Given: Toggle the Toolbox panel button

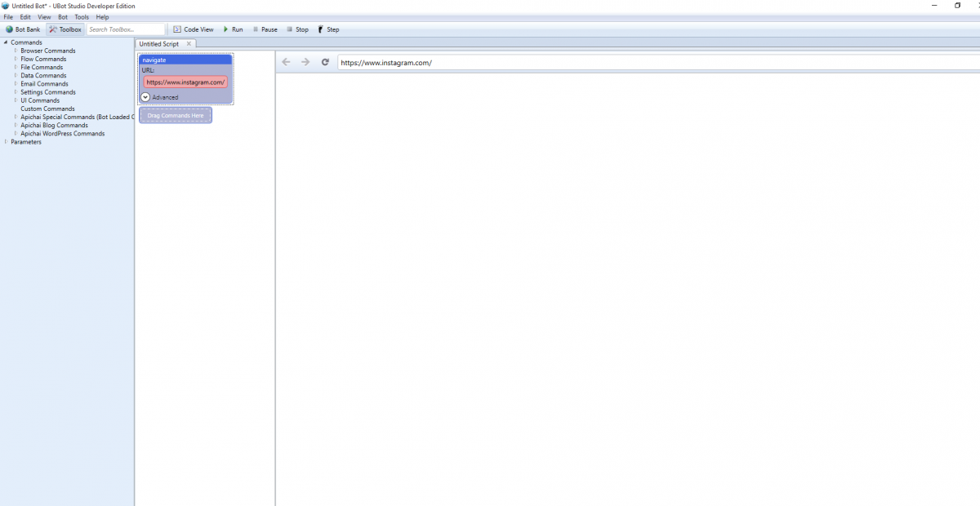Looking at the screenshot, I should [x=65, y=29].
